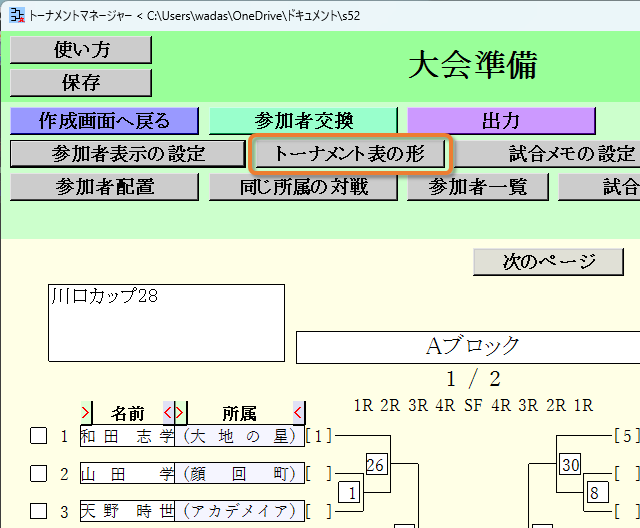Click red right arrow left of 所属 header
This screenshot has width=640, height=528.
180,413
